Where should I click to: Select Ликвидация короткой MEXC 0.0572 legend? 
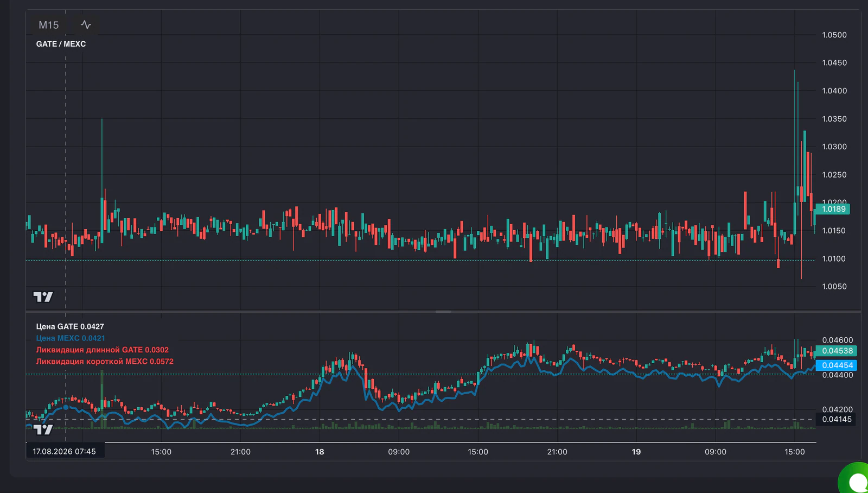coord(105,361)
